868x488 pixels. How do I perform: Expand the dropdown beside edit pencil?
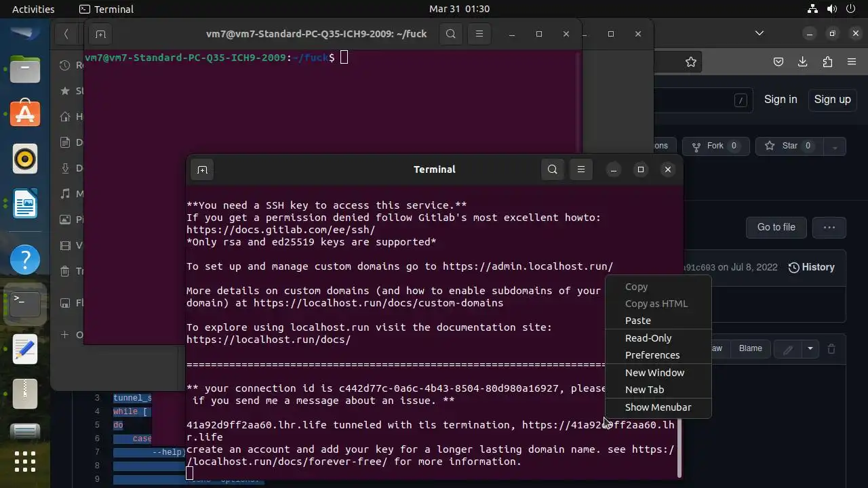click(x=810, y=349)
